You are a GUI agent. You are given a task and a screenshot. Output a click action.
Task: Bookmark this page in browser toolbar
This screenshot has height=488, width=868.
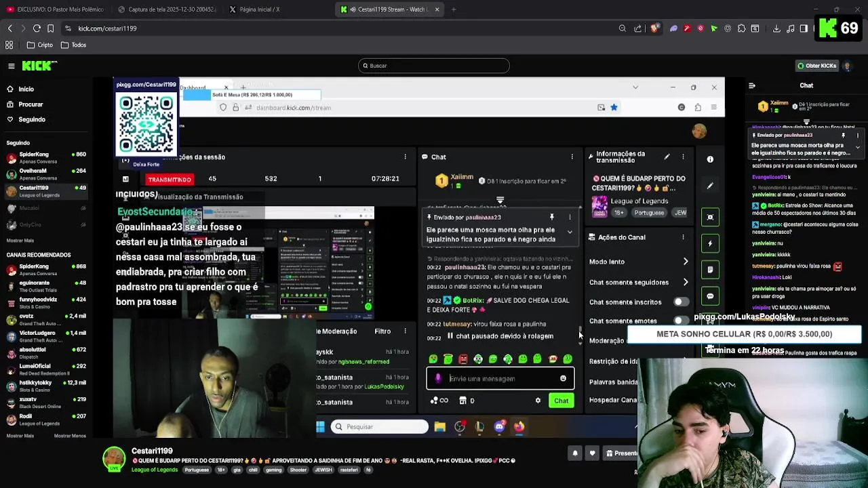[50, 28]
